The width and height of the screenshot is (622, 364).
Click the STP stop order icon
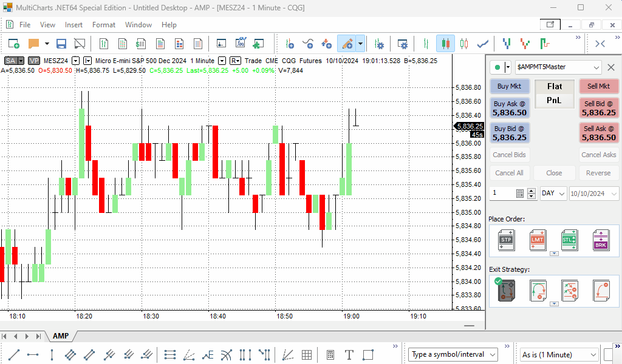tap(506, 240)
